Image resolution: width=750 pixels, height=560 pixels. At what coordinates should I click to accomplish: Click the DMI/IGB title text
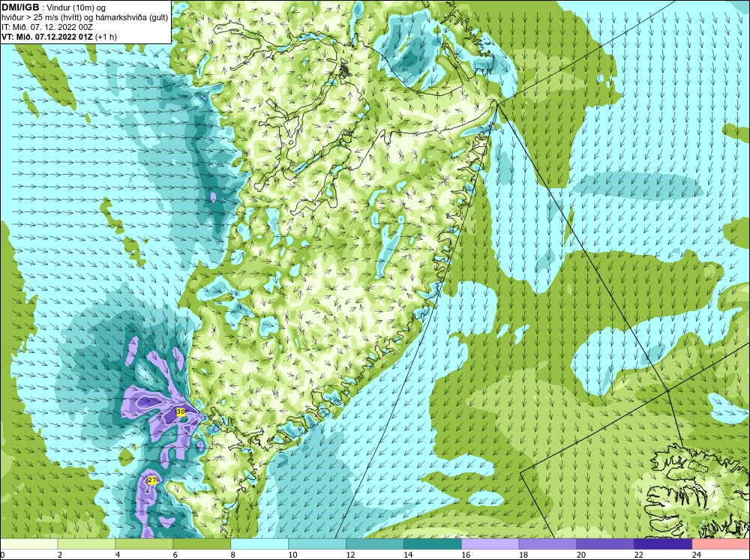(x=20, y=7)
